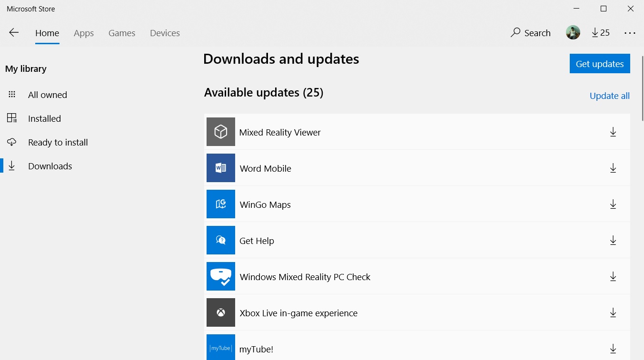Select Ready to install in sidebar
Image resolution: width=644 pixels, height=360 pixels.
[58, 142]
